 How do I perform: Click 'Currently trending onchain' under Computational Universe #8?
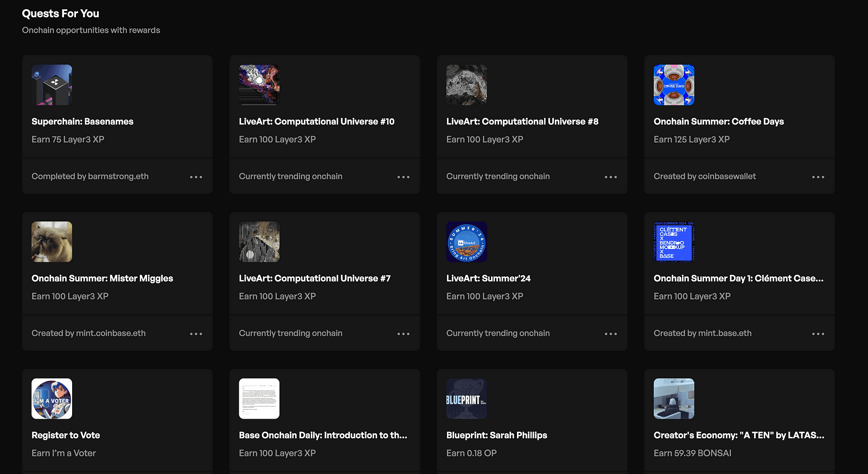498,176
